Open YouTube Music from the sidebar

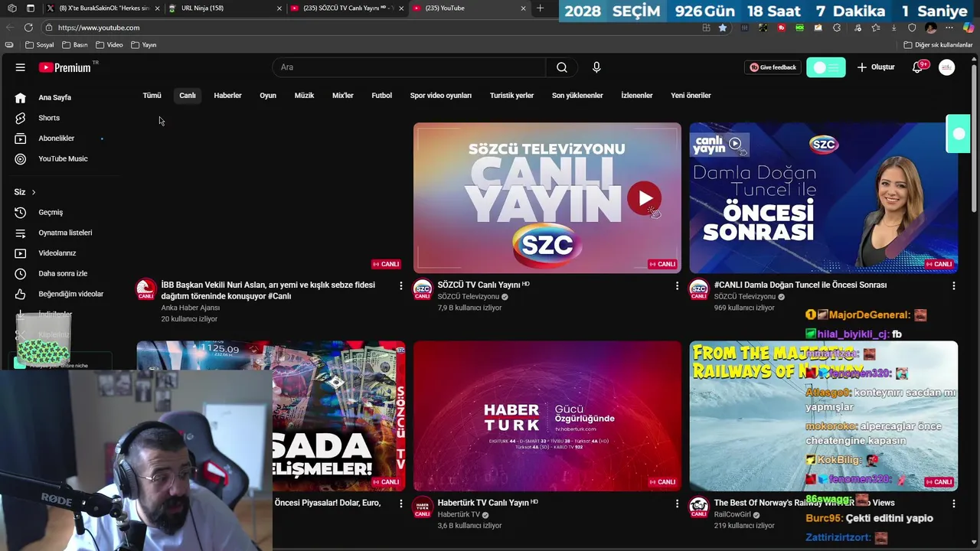tap(61, 158)
